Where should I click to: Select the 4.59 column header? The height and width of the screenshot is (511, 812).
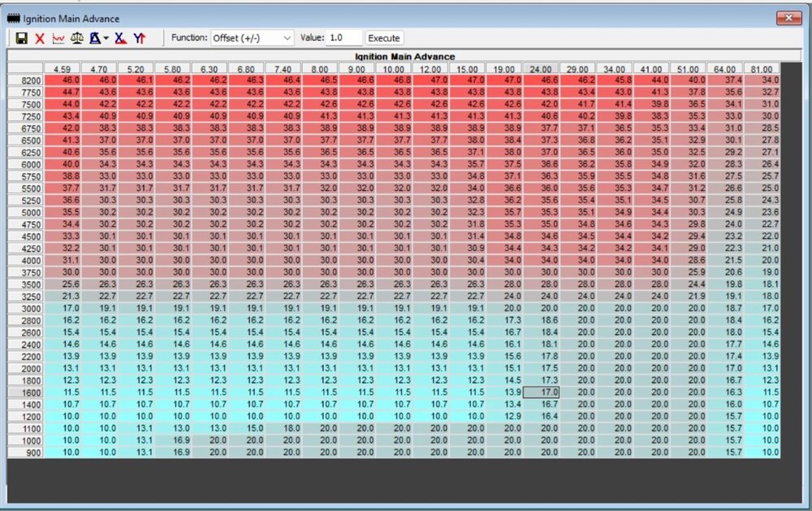click(x=62, y=70)
